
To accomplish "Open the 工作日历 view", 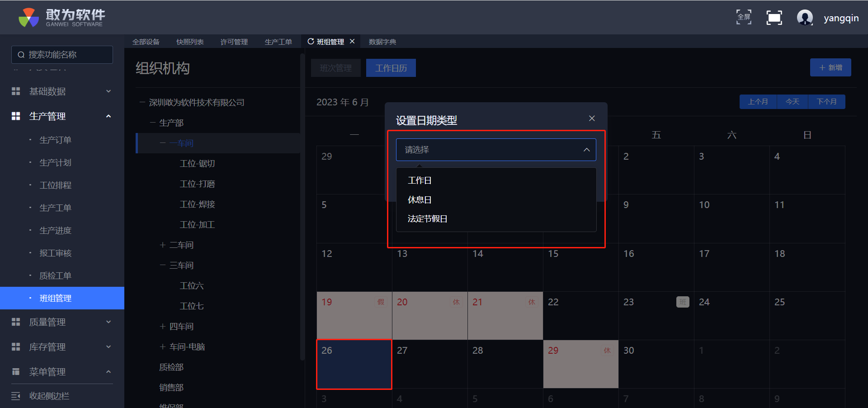I will click(391, 68).
